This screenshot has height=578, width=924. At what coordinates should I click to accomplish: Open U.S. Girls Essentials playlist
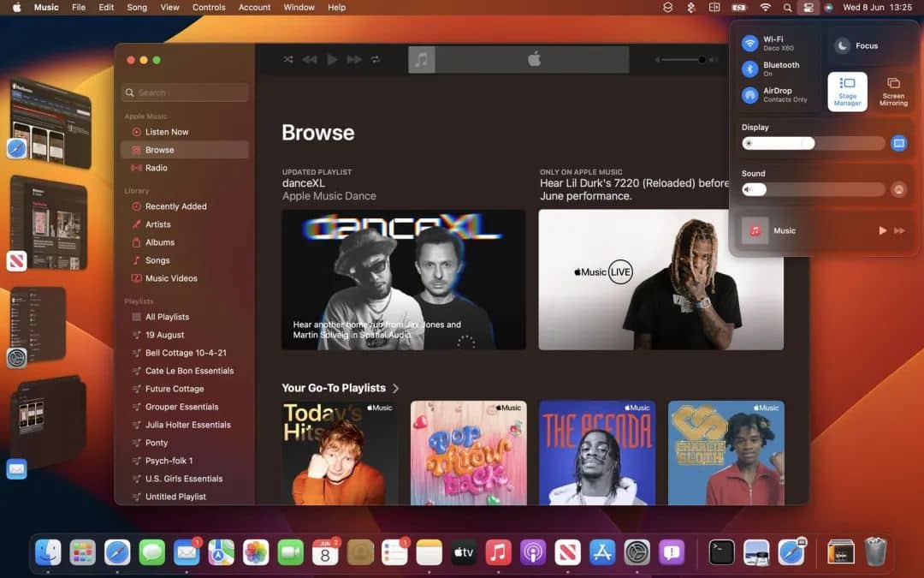point(185,479)
